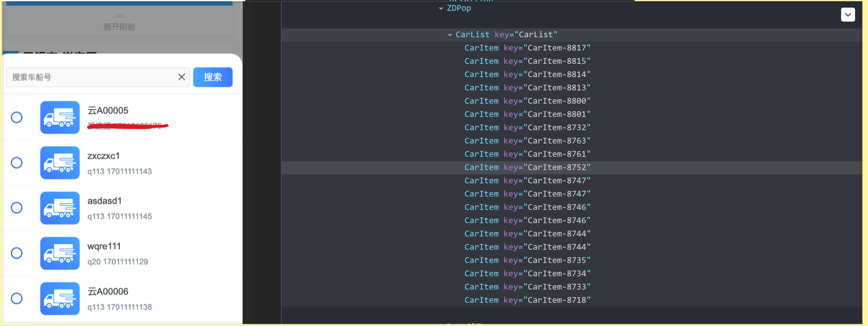Select CarItem-8718 in component tree
The height and width of the screenshot is (326, 868).
pos(527,300)
